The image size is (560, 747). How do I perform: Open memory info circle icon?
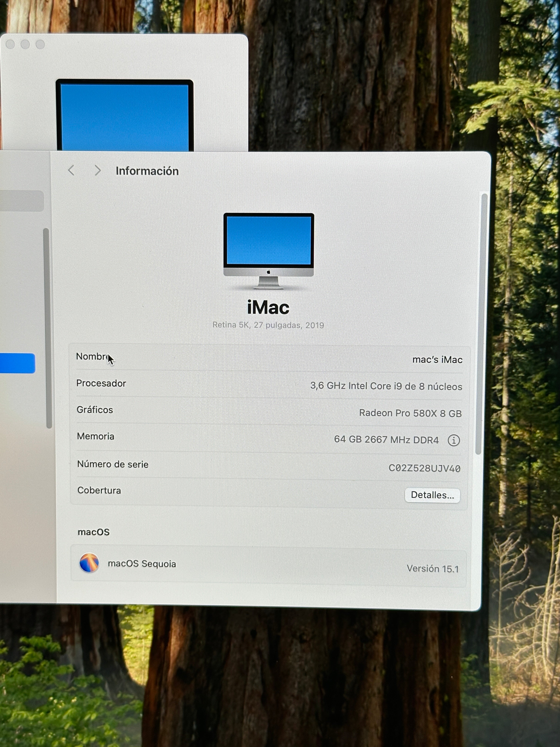tap(453, 440)
